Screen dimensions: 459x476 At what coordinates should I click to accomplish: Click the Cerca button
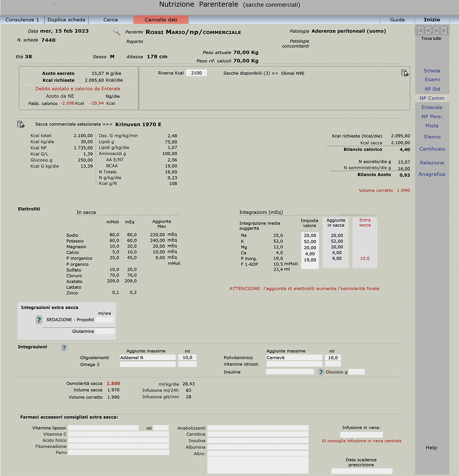click(x=110, y=20)
